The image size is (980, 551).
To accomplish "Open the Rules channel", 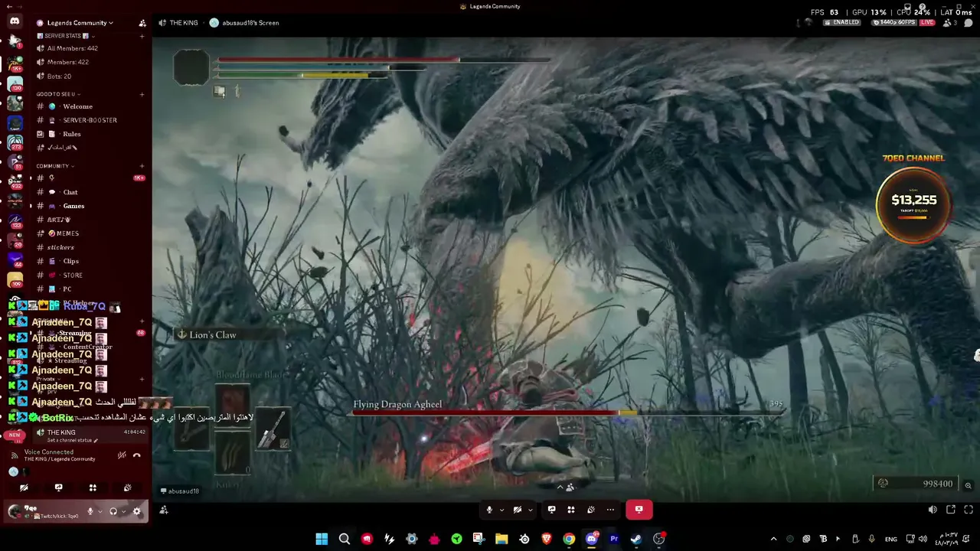I will click(x=90, y=134).
